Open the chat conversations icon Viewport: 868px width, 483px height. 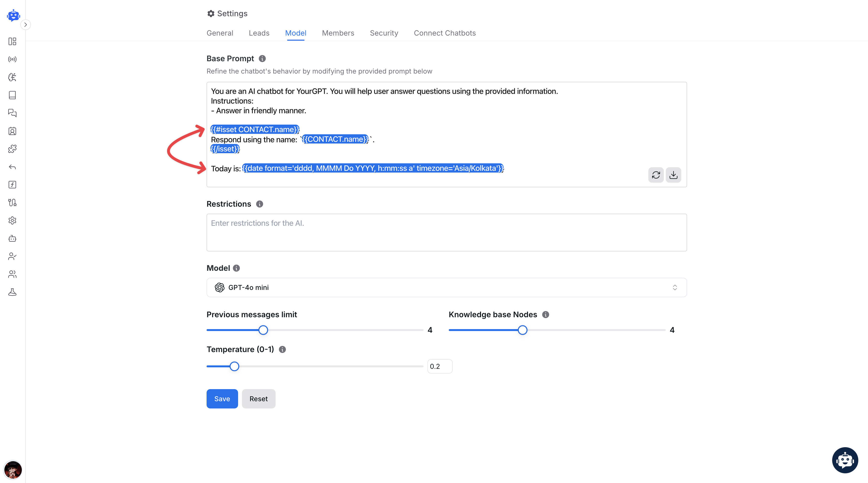pyautogui.click(x=12, y=113)
